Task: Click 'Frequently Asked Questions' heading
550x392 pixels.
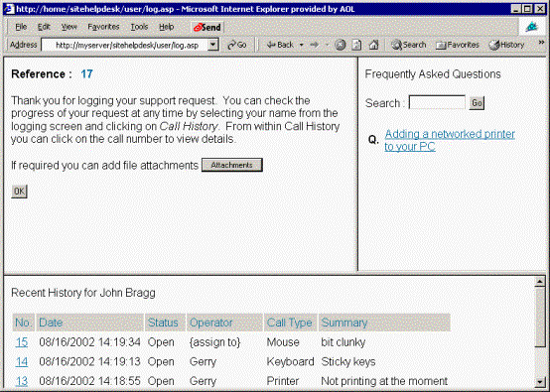Action: (433, 74)
